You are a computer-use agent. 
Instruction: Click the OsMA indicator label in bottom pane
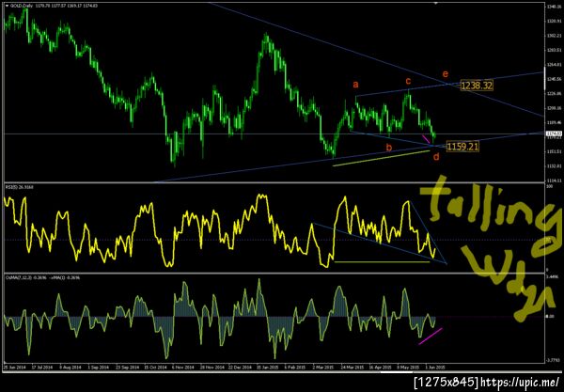pyautogui.click(x=42, y=277)
